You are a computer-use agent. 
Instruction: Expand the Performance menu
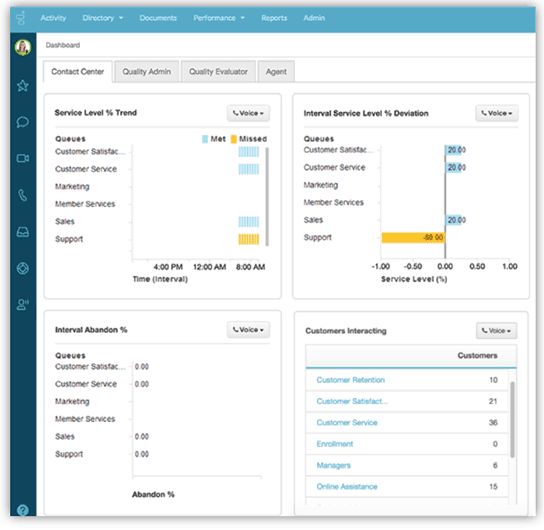[219, 18]
